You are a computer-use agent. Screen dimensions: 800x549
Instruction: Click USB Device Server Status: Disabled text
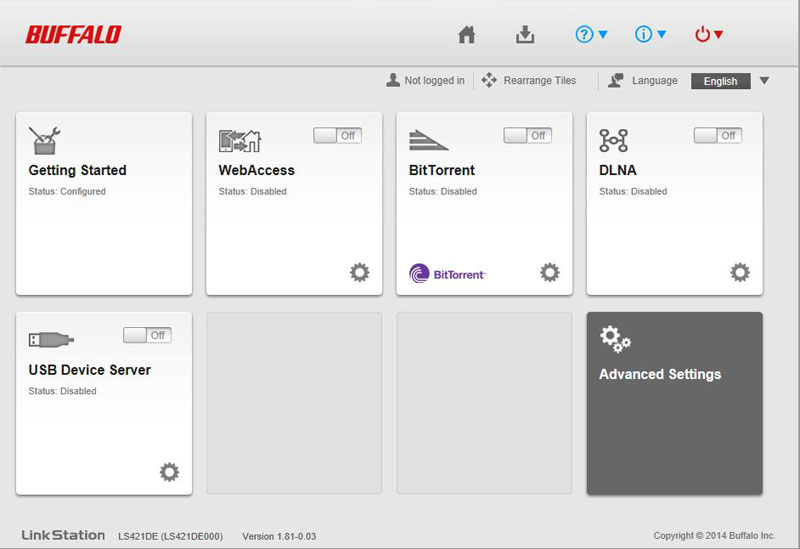[x=62, y=391]
